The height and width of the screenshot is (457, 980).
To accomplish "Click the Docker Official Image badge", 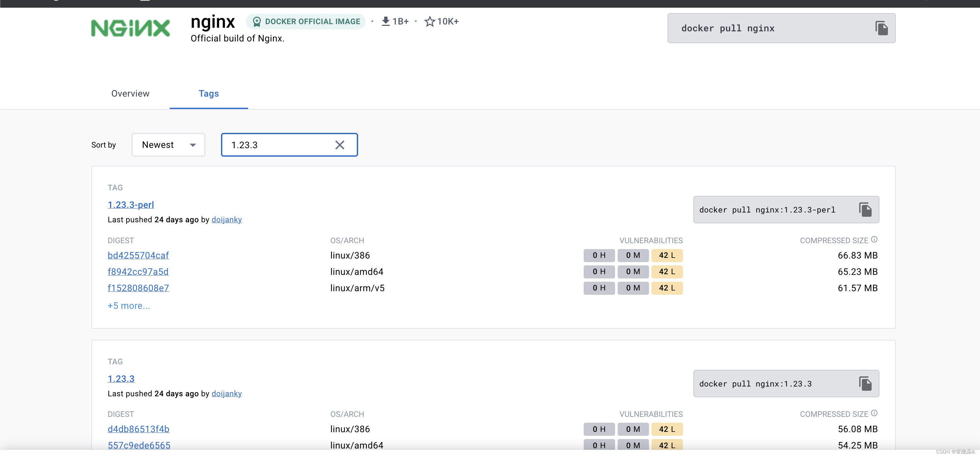I will [306, 21].
